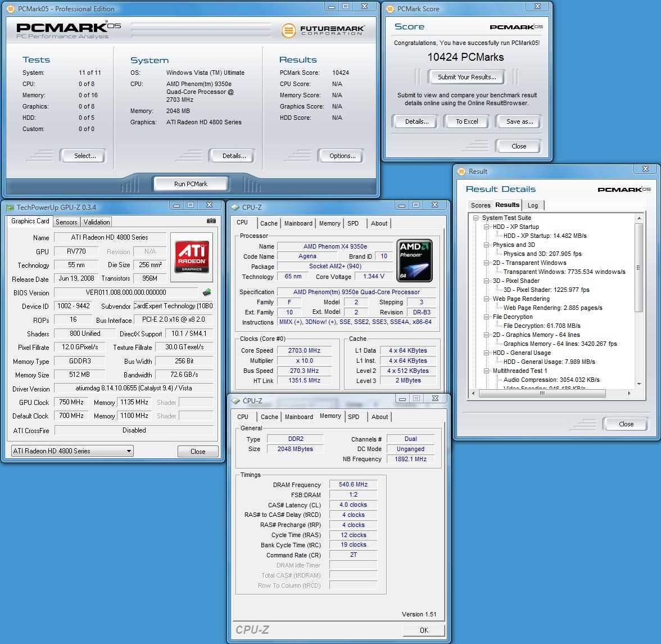Click the GPU-Z title bar icon
661x644 pixels.
[x=10, y=207]
